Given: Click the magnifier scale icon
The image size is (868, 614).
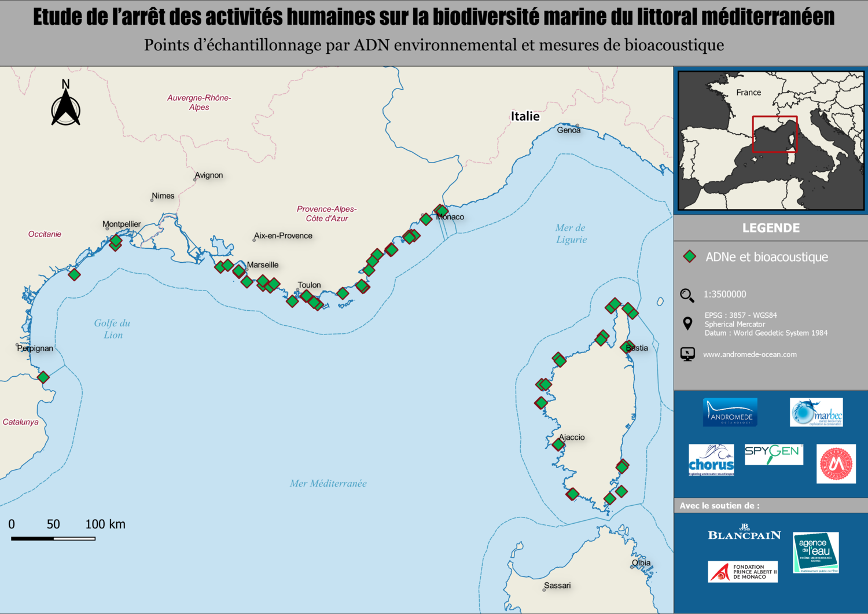Looking at the screenshot, I should (x=687, y=295).
